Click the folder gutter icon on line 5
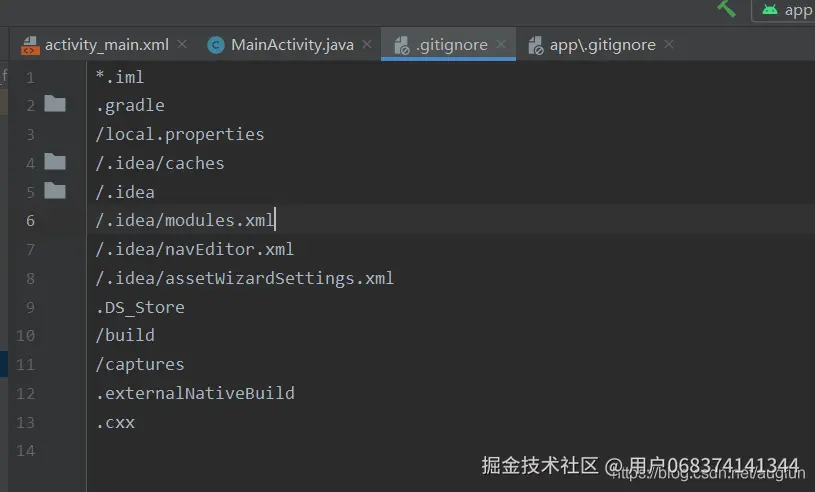 55,191
